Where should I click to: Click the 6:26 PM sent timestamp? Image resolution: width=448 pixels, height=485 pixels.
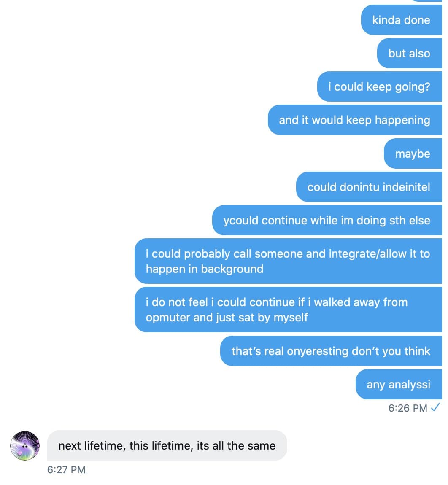(408, 408)
